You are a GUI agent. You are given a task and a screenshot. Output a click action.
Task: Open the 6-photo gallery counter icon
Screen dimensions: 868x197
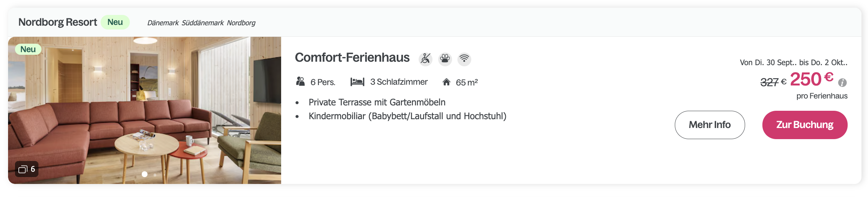[27, 169]
